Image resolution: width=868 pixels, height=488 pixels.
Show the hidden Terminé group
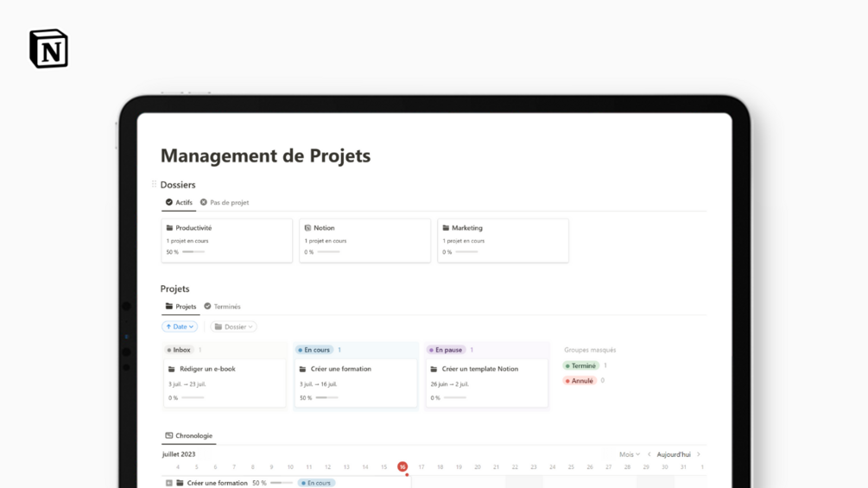580,365
